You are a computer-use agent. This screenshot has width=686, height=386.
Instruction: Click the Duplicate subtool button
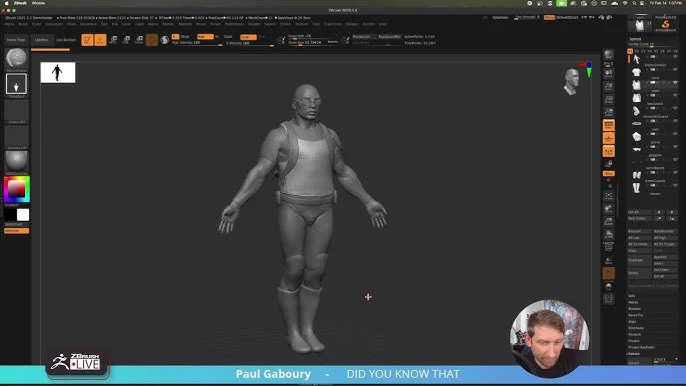639,260
